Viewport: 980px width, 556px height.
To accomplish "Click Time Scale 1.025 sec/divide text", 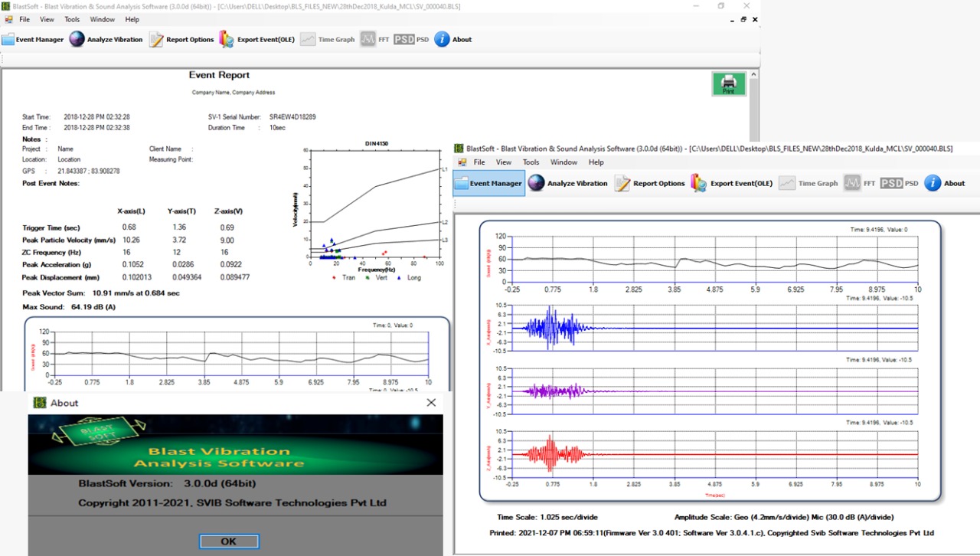I will click(x=548, y=517).
